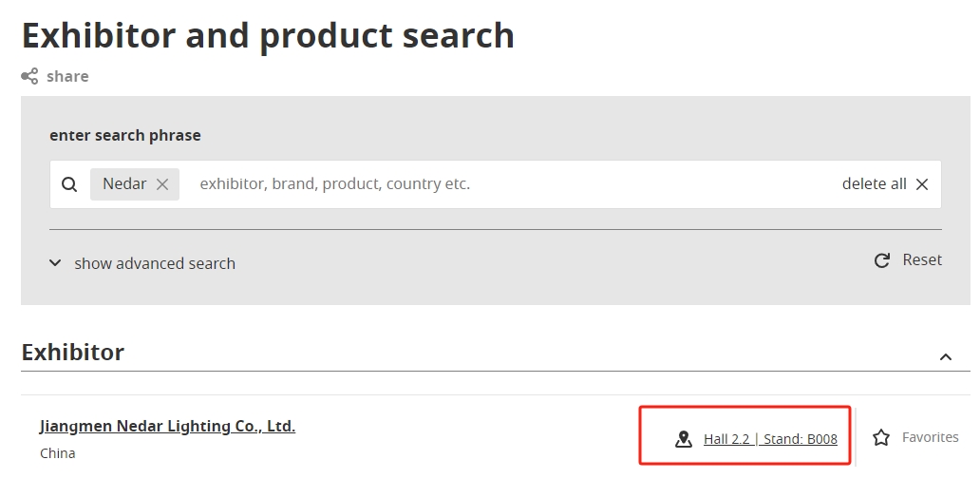Click the magnifying glass search icon

tap(69, 184)
